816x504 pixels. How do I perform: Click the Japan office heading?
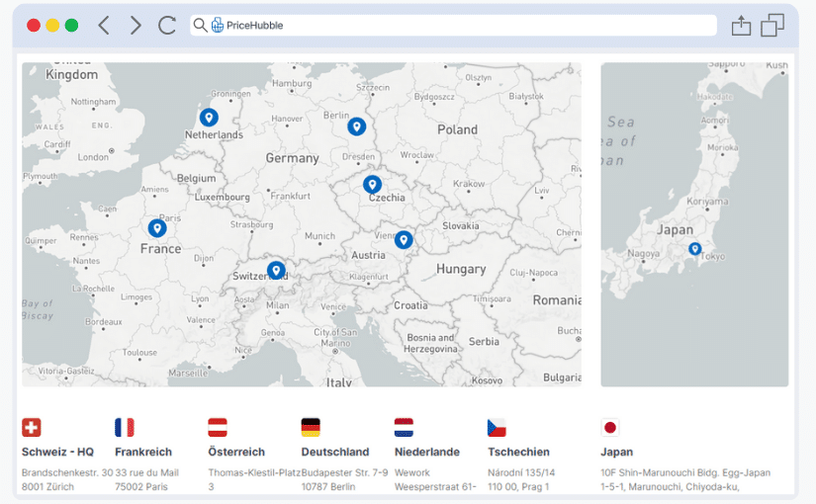click(x=616, y=452)
